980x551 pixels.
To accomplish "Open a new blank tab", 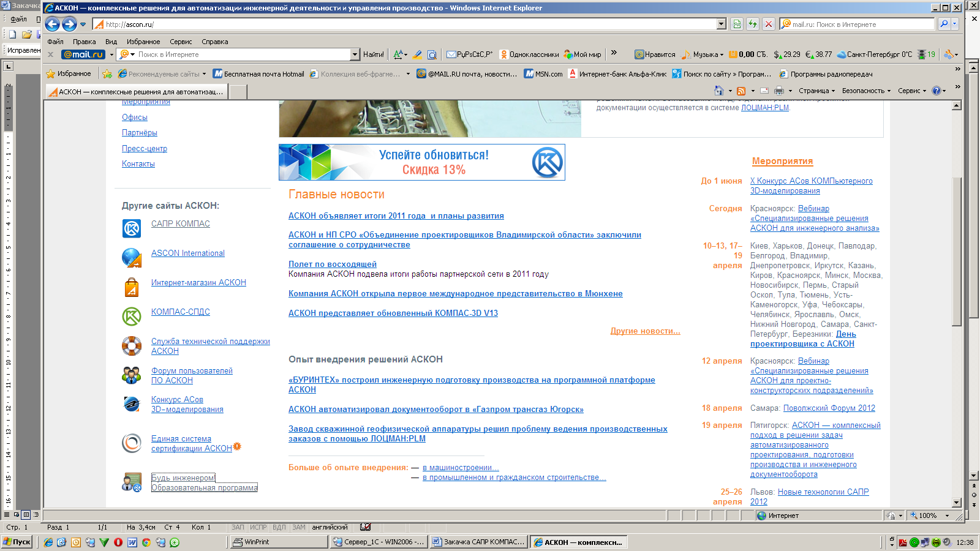I will pyautogui.click(x=238, y=92).
